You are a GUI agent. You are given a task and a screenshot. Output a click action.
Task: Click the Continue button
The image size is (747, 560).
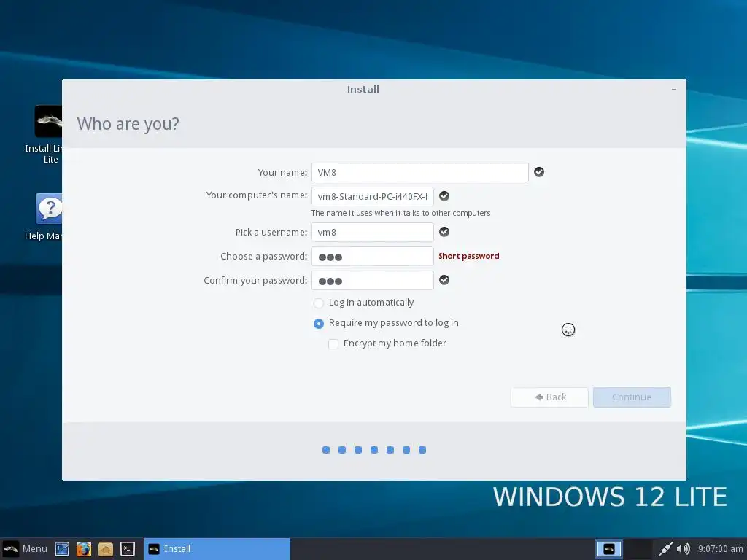click(x=632, y=397)
